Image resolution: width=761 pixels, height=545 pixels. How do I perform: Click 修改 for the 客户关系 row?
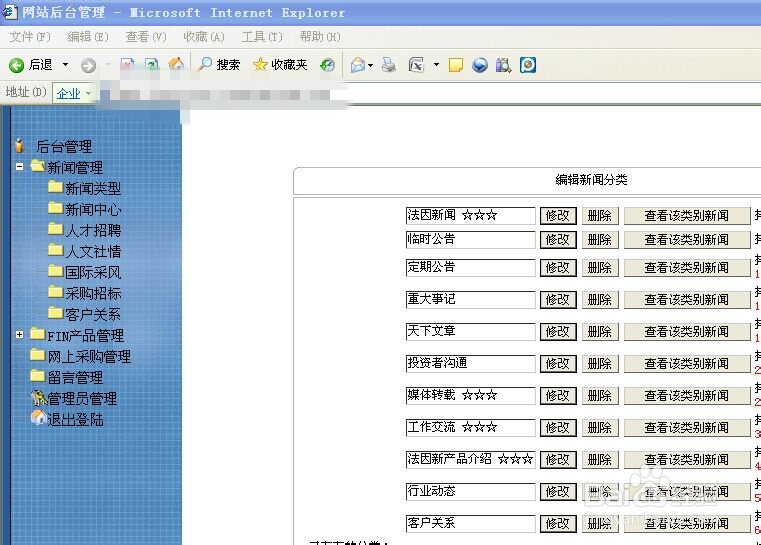coord(558,524)
